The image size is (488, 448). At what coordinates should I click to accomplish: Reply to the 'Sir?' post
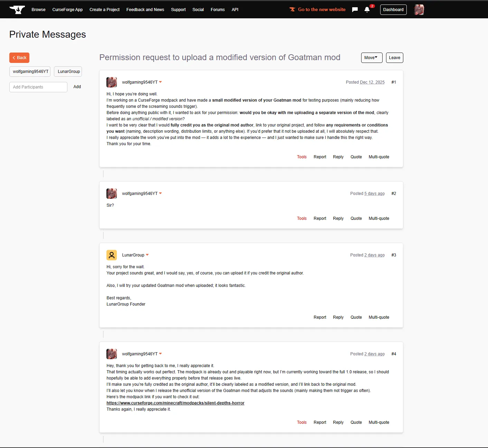click(338, 218)
